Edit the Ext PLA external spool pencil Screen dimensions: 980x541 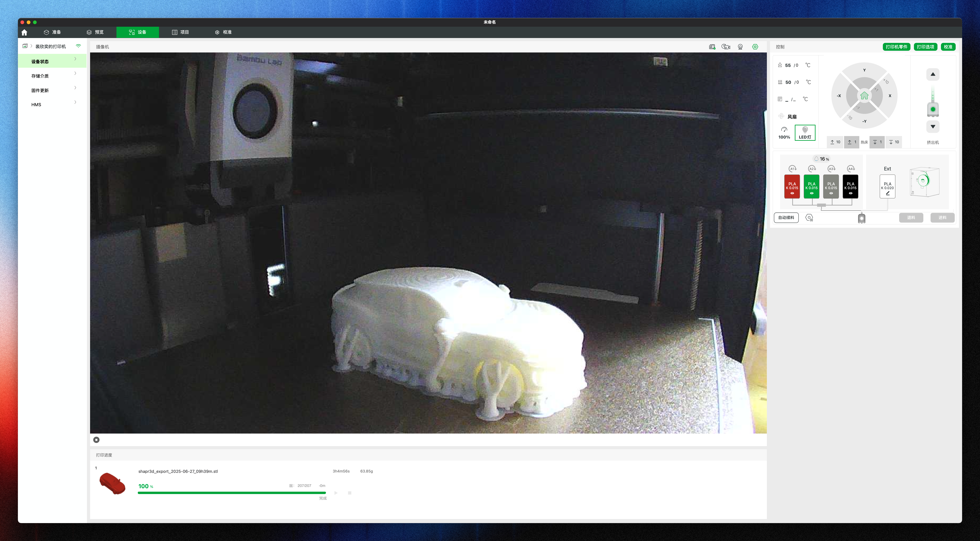click(x=888, y=193)
